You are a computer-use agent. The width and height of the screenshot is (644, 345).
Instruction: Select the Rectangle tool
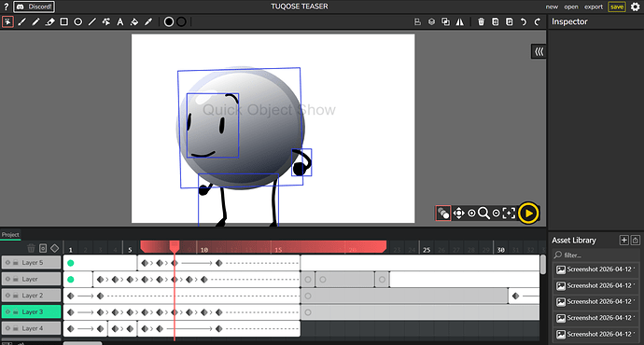(x=64, y=21)
